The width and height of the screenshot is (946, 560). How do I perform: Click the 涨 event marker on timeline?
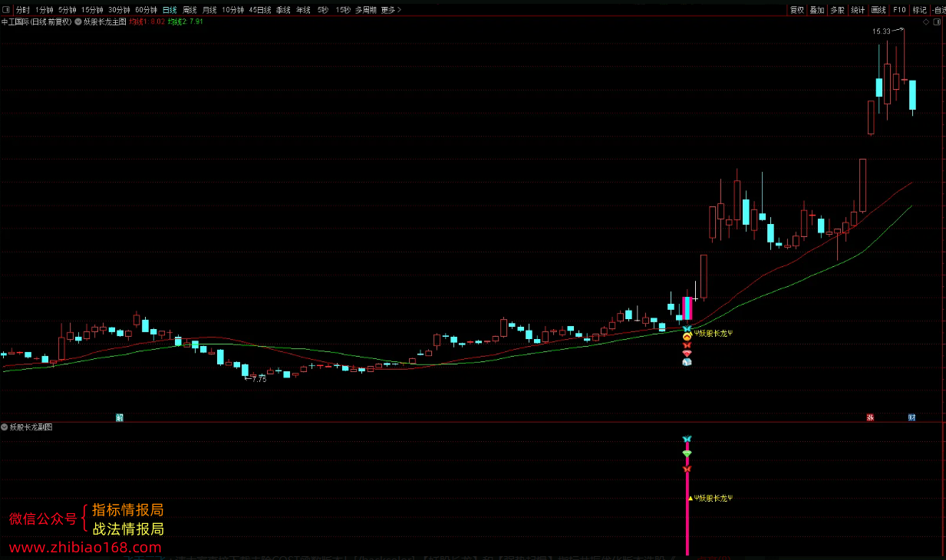tap(870, 417)
